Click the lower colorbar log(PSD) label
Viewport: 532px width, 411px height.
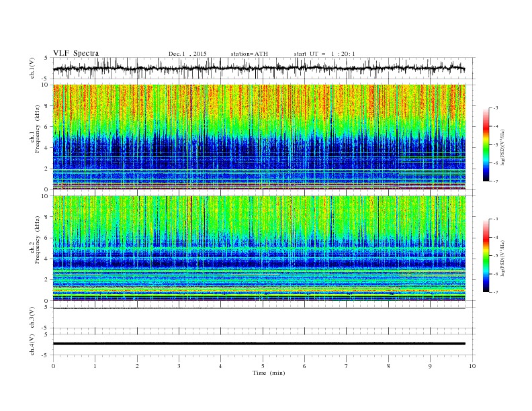[504, 259]
